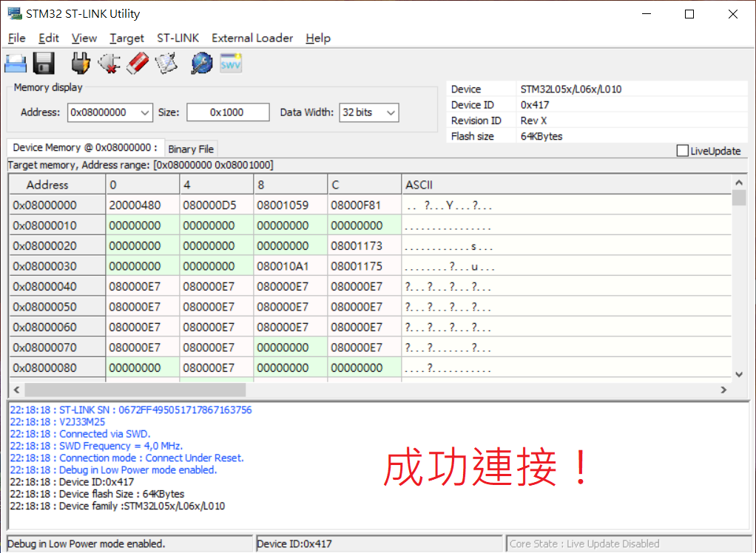
Task: Save file using the floppy disk icon
Action: tap(44, 64)
